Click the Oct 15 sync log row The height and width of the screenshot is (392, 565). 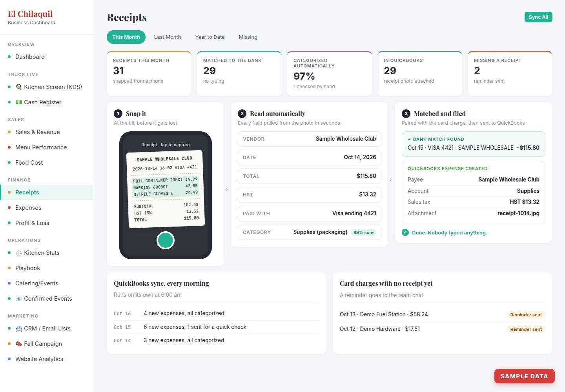point(217,327)
